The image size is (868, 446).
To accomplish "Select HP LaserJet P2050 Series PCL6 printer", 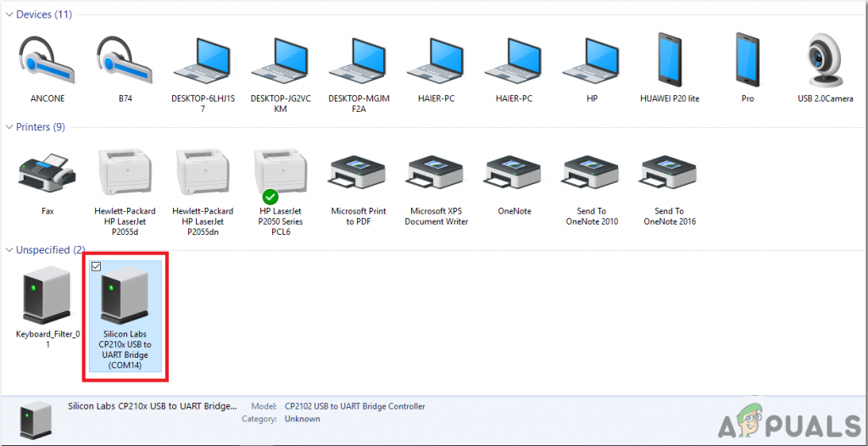I will (281, 192).
